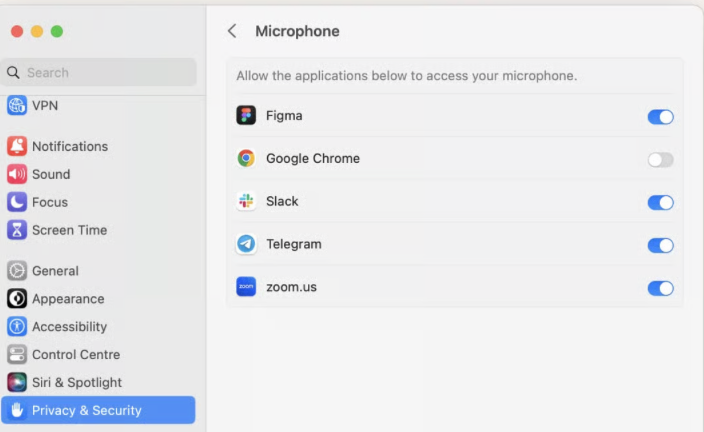Image resolution: width=704 pixels, height=432 pixels.
Task: Click the Google Chrome name text
Action: (x=313, y=159)
